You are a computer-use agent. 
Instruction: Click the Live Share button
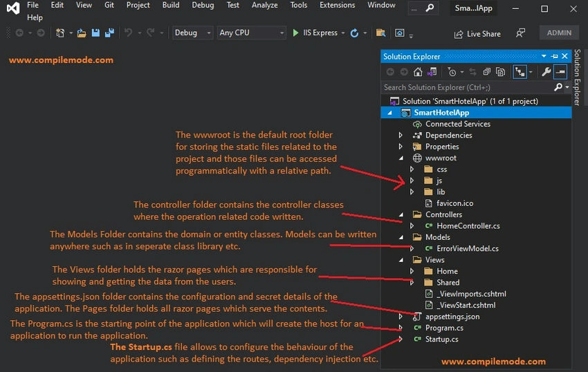(477, 34)
